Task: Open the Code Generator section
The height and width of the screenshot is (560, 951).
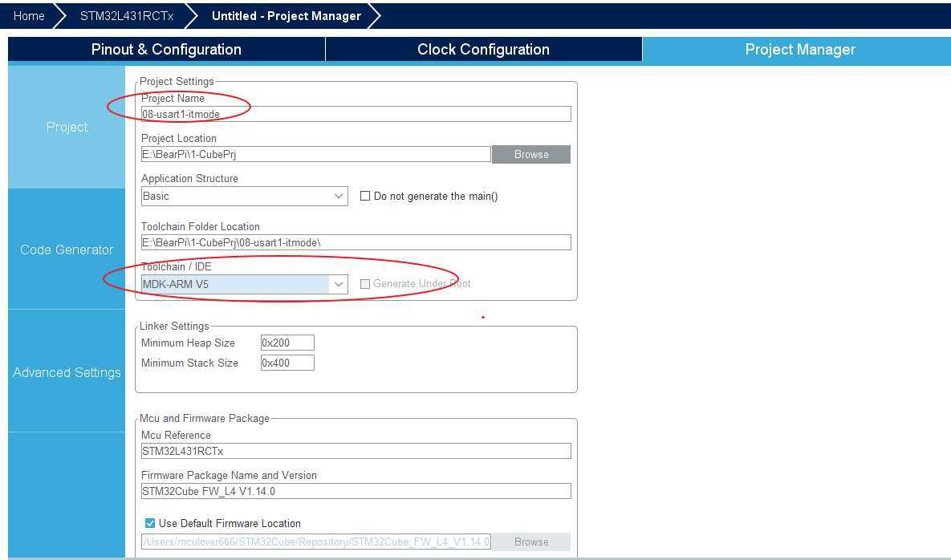Action: pos(67,250)
